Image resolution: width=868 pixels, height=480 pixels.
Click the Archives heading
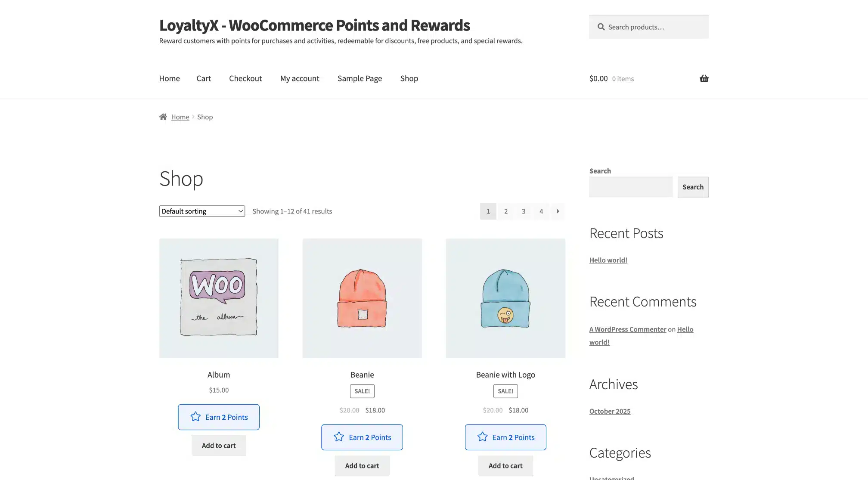coord(614,384)
